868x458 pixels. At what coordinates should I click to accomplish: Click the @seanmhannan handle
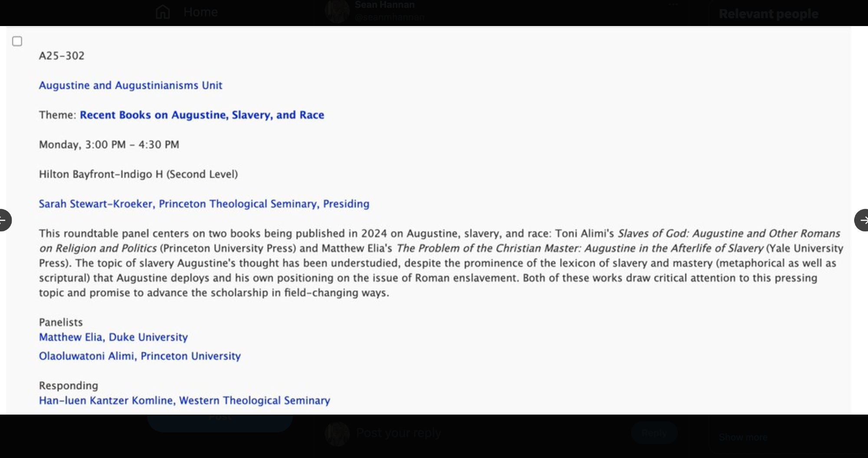coord(389,17)
